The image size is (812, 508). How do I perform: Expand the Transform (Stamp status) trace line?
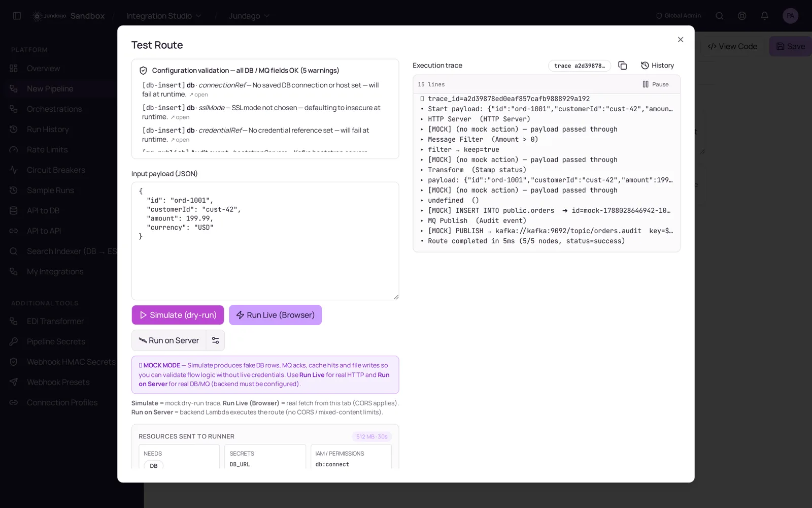(x=546, y=170)
